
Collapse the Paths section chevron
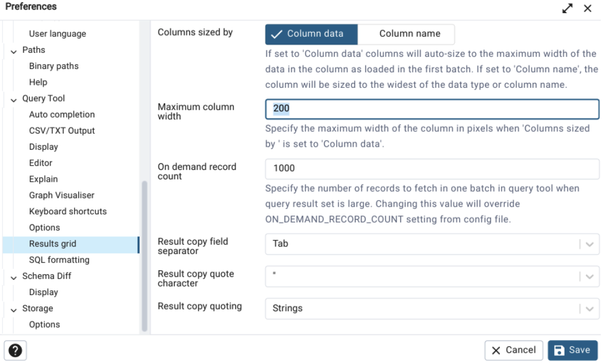click(x=14, y=52)
